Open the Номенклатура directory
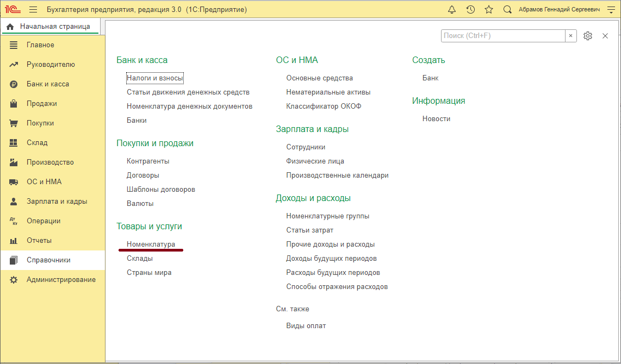This screenshot has width=621, height=364. 151,244
